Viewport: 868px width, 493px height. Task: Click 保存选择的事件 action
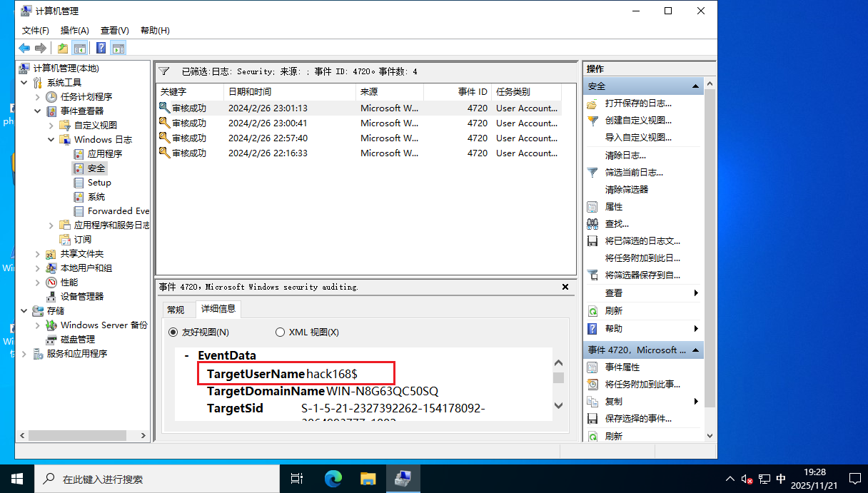(638, 419)
